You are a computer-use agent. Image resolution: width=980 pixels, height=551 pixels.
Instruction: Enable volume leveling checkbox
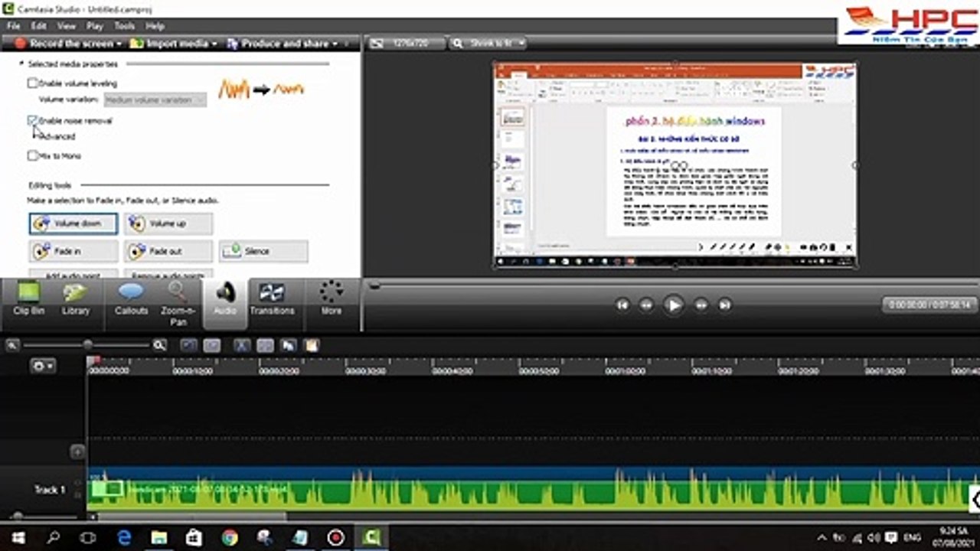pos(33,83)
